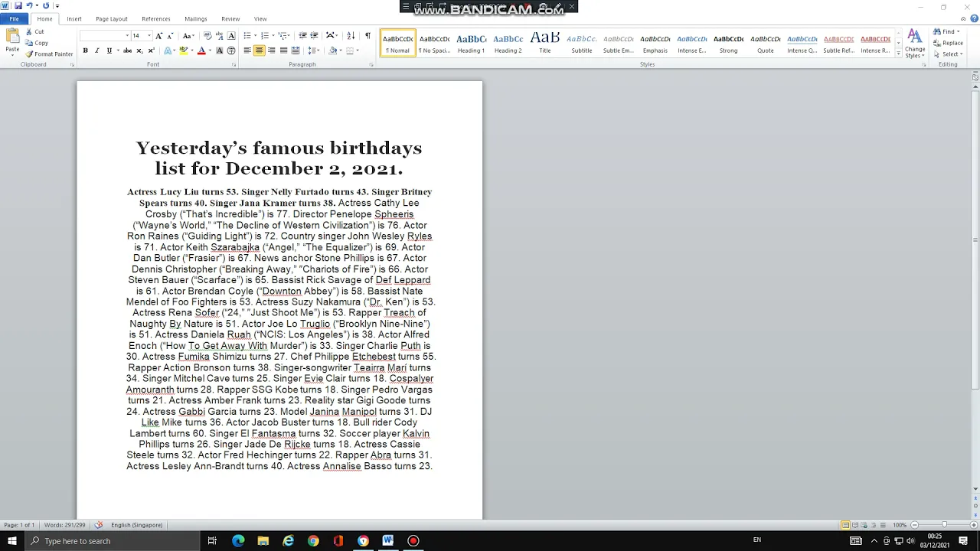Switch to the Insert tab
Screen dimensions: 980x551
[74, 18]
